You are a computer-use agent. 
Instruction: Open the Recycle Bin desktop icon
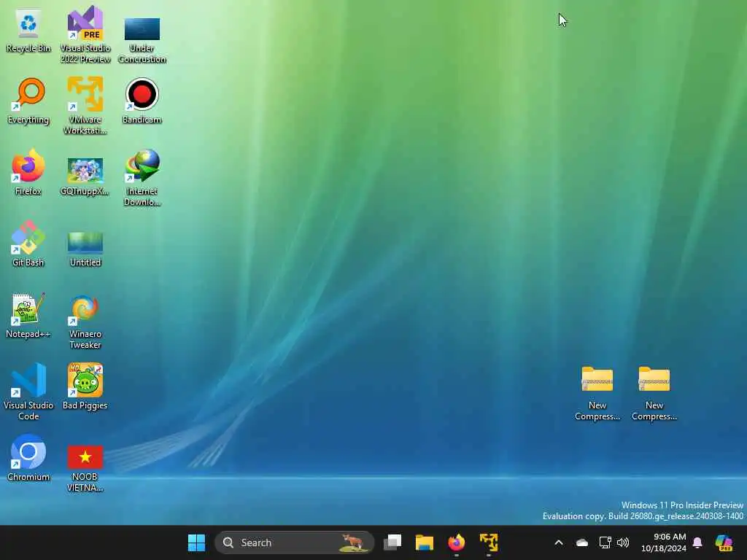pyautogui.click(x=28, y=30)
